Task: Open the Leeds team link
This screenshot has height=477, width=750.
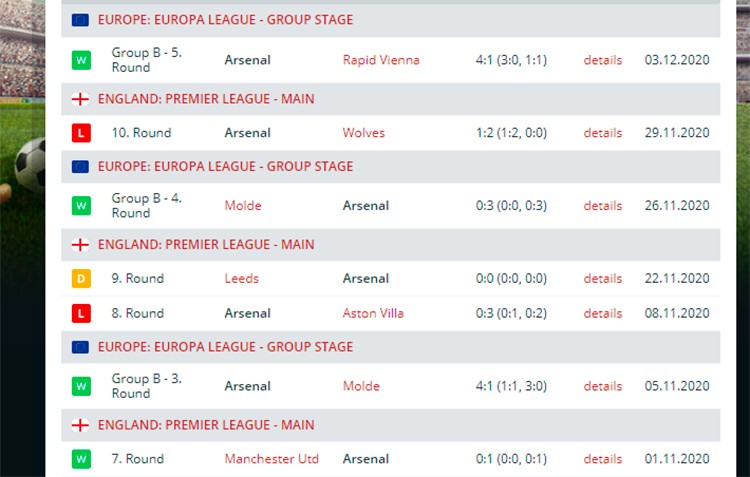Action: pyautogui.click(x=242, y=279)
